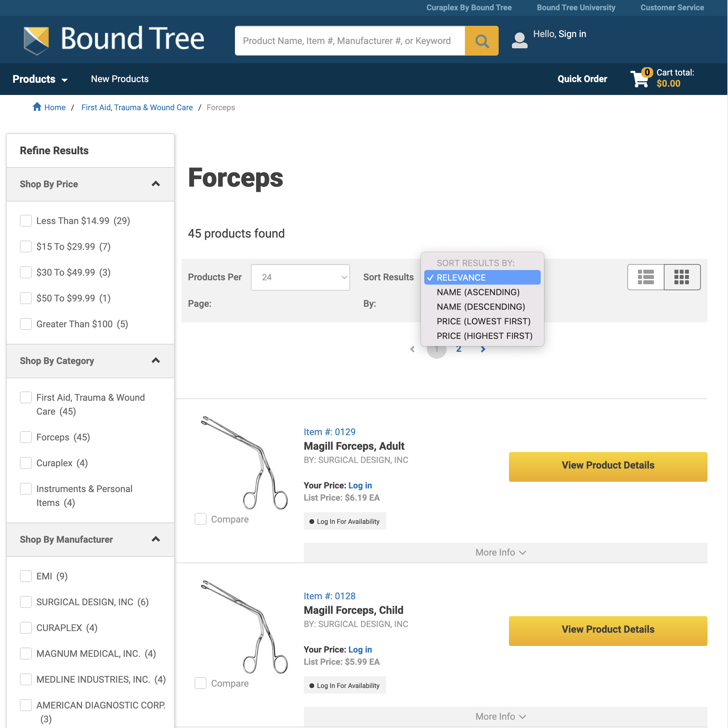Click the Bound Tree logo
728x728 pixels.
(x=114, y=40)
